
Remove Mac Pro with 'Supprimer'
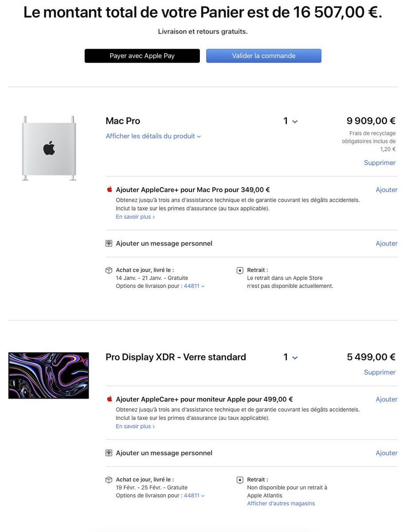coord(379,163)
